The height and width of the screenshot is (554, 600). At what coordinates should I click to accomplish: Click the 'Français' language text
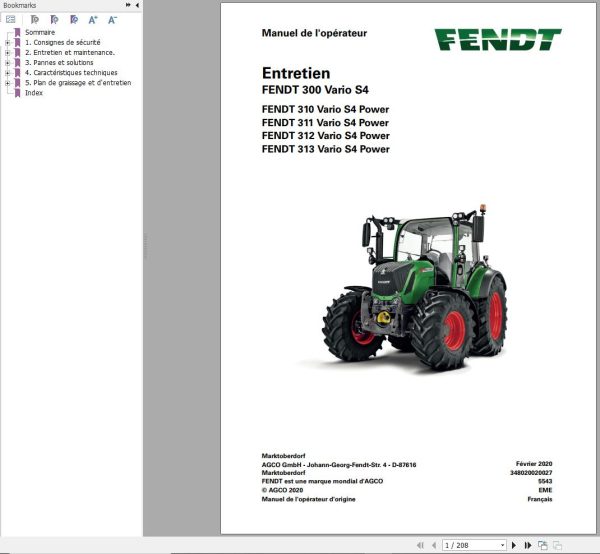(x=540, y=499)
